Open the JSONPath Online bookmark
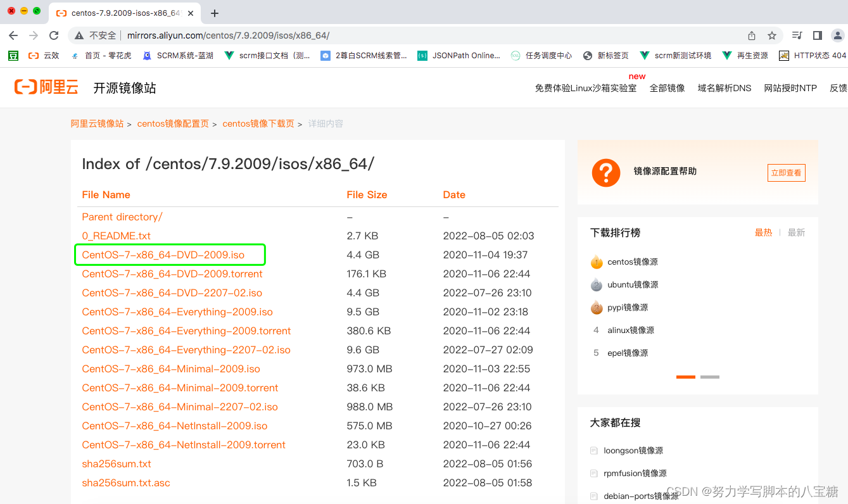The image size is (848, 504). [459, 56]
